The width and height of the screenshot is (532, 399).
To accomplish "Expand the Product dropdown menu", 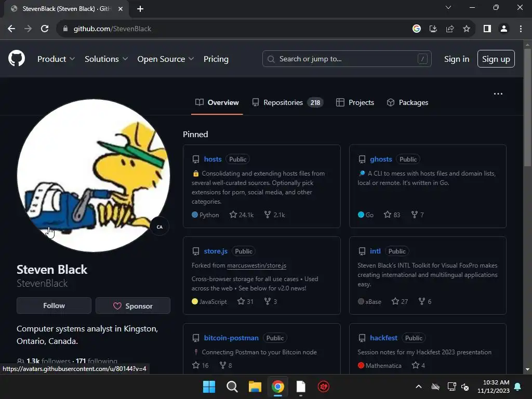I will (x=56, y=59).
